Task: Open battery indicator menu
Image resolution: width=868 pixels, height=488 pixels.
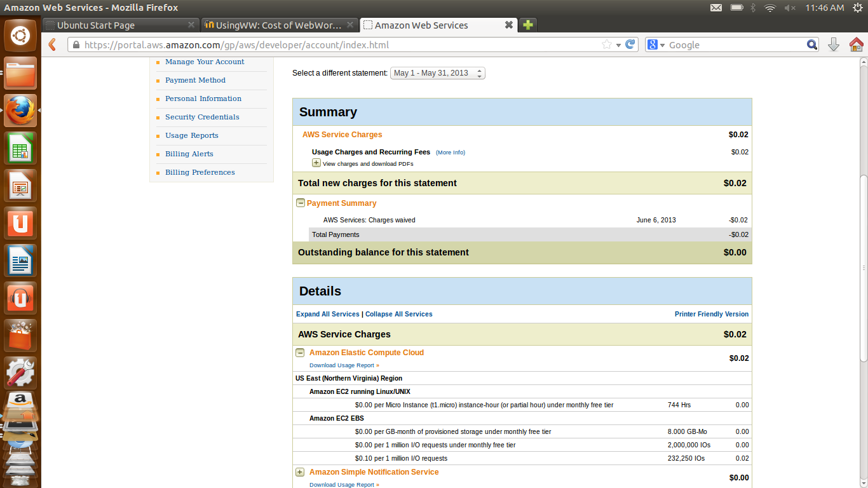Action: coord(736,8)
